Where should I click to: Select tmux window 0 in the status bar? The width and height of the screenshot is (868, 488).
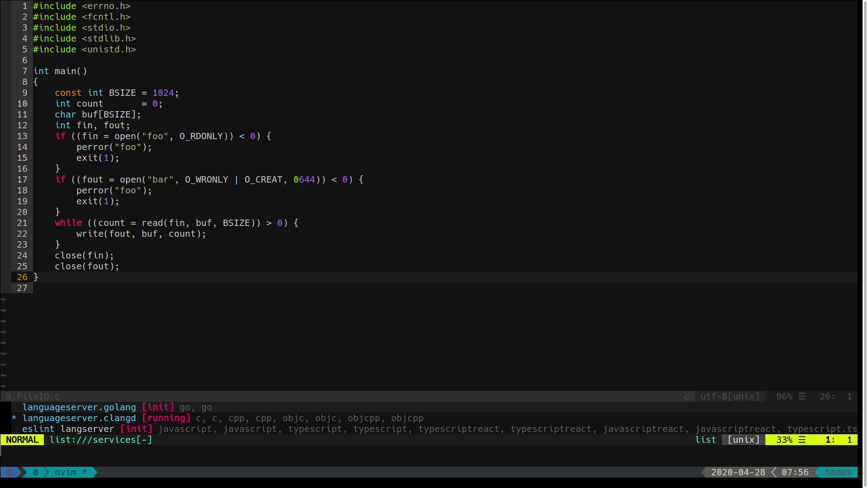pyautogui.click(x=35, y=472)
